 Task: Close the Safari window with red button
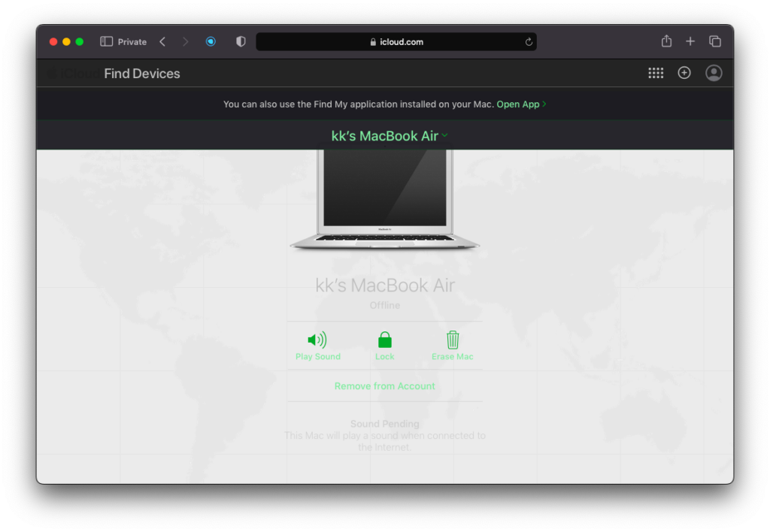[53, 42]
